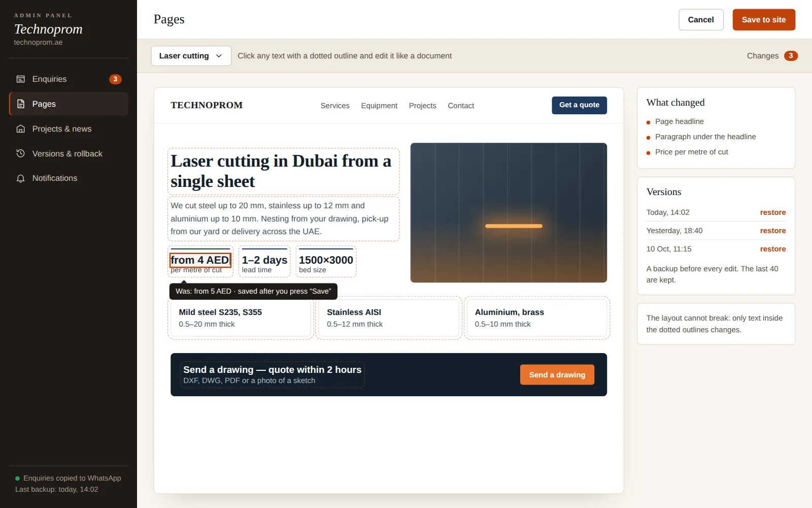Open Notifications section
This screenshot has width=812, height=508.
[69, 178]
